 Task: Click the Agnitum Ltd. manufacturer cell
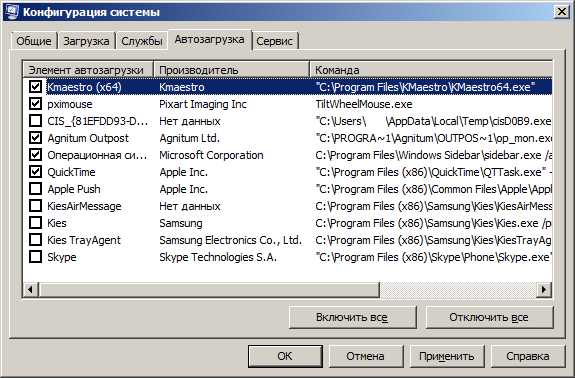click(190, 138)
